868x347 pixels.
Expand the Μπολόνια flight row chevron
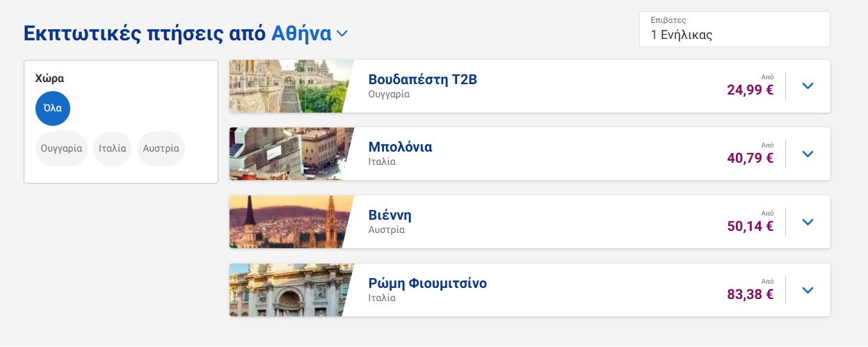click(807, 154)
